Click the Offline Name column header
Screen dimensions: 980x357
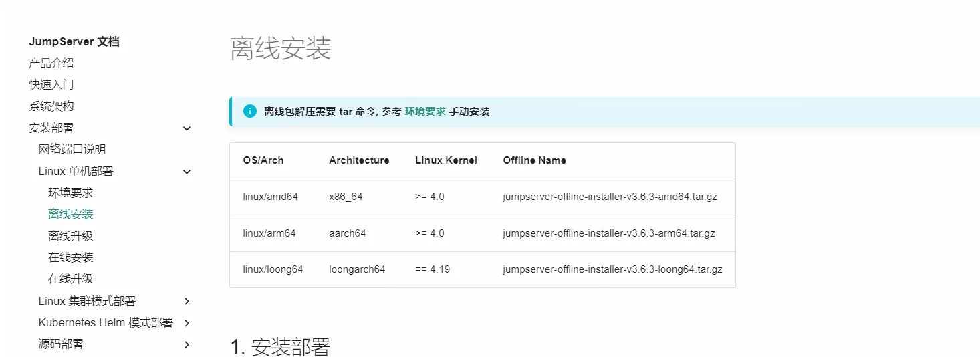(535, 160)
